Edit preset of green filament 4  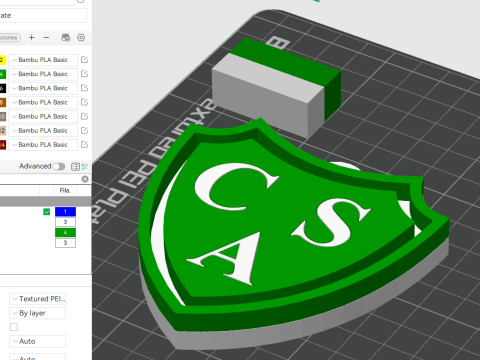(84, 74)
